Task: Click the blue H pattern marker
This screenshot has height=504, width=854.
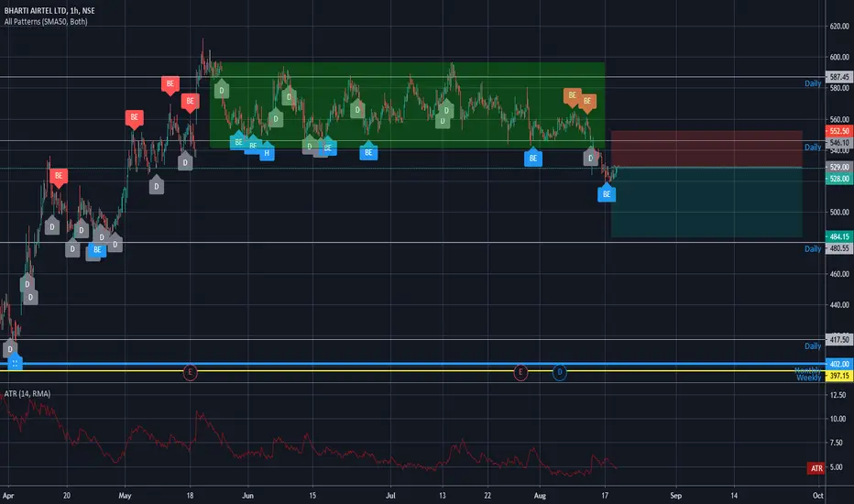Action: 267,153
